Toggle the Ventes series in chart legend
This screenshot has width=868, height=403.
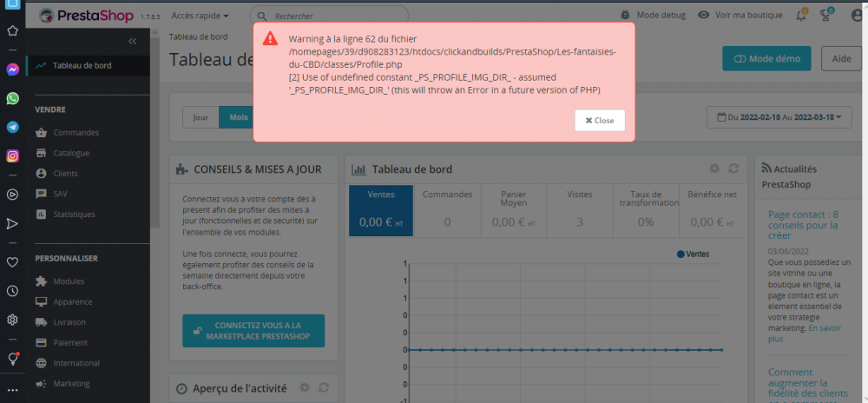(693, 254)
